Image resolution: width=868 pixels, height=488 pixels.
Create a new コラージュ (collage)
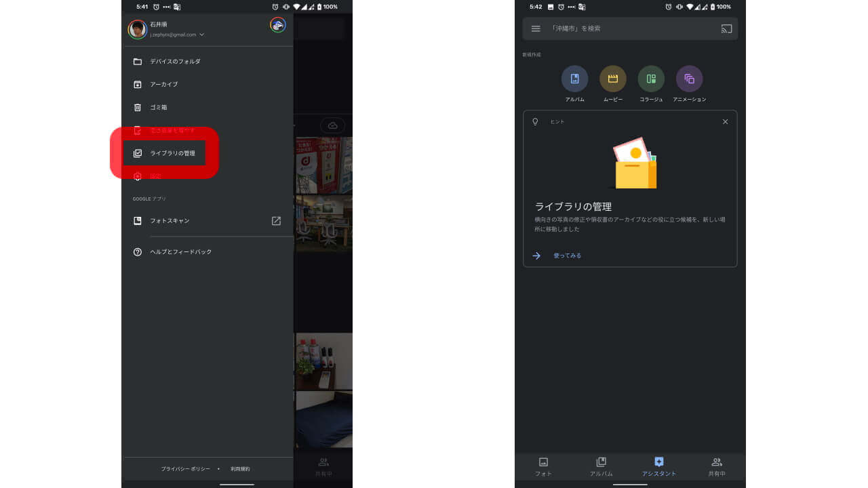651,79
